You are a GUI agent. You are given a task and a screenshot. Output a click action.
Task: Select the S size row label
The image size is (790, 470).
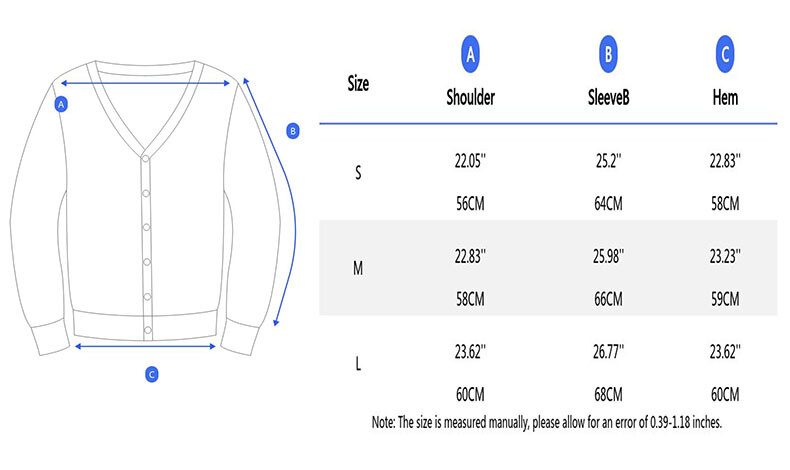pyautogui.click(x=359, y=172)
